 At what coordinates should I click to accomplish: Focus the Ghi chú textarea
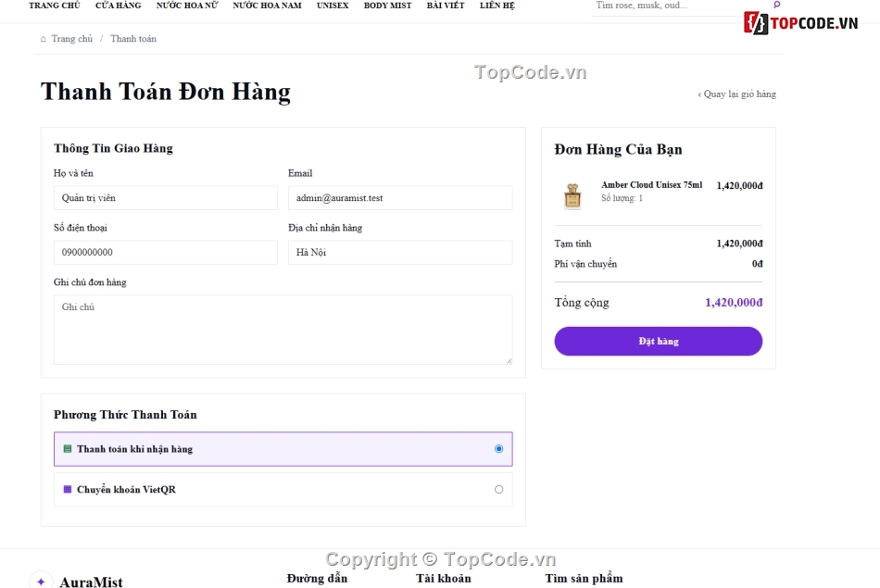pyautogui.click(x=283, y=330)
